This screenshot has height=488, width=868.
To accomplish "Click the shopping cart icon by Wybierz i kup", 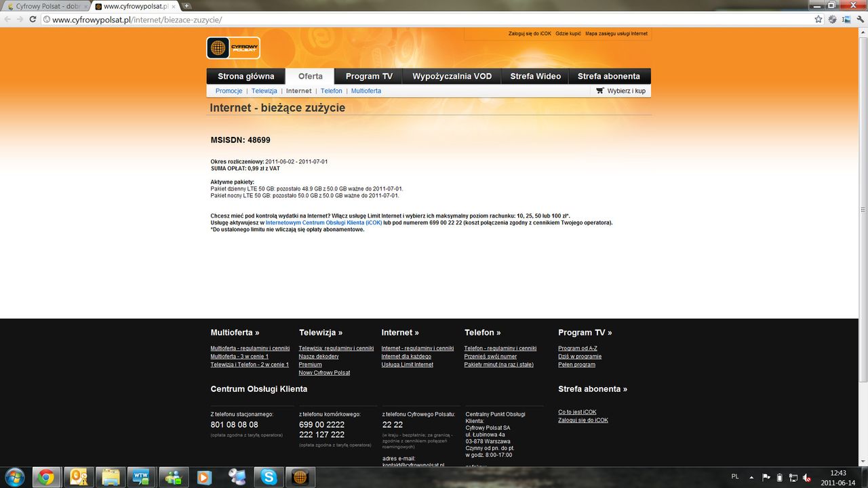I will 599,91.
